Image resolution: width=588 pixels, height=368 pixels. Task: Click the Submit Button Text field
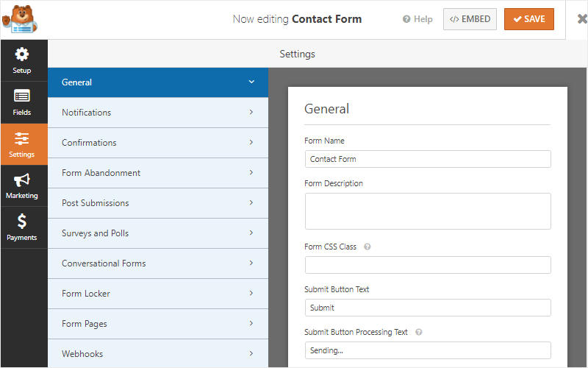coord(428,308)
